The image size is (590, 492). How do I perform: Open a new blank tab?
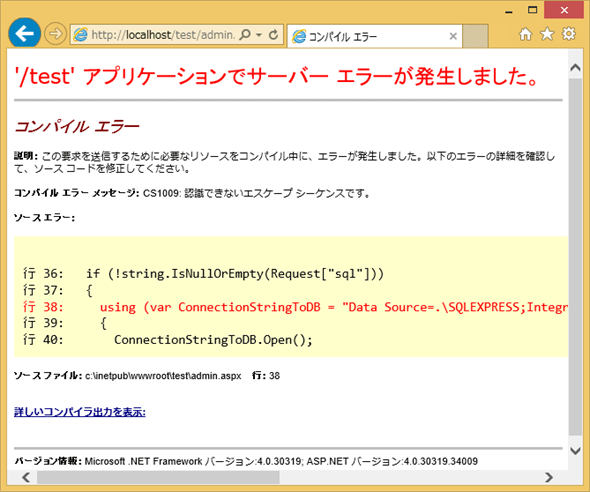pos(475,36)
